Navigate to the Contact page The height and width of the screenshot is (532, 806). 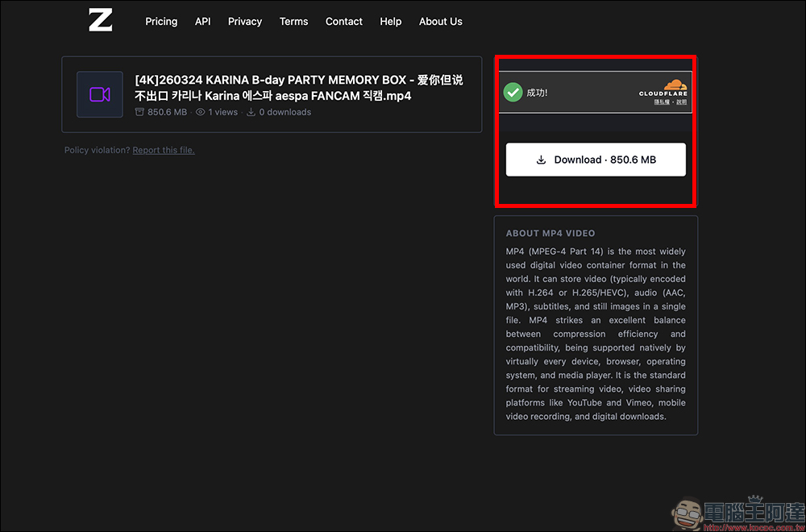coord(344,22)
